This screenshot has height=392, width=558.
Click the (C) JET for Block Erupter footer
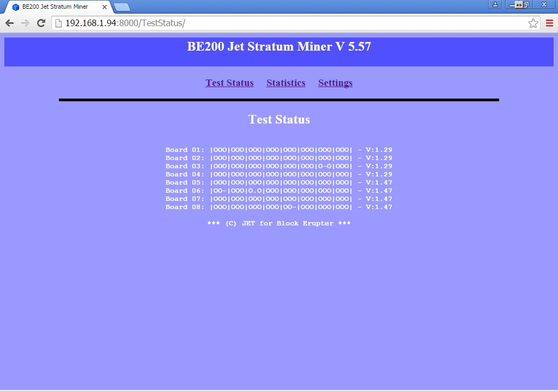(x=279, y=223)
